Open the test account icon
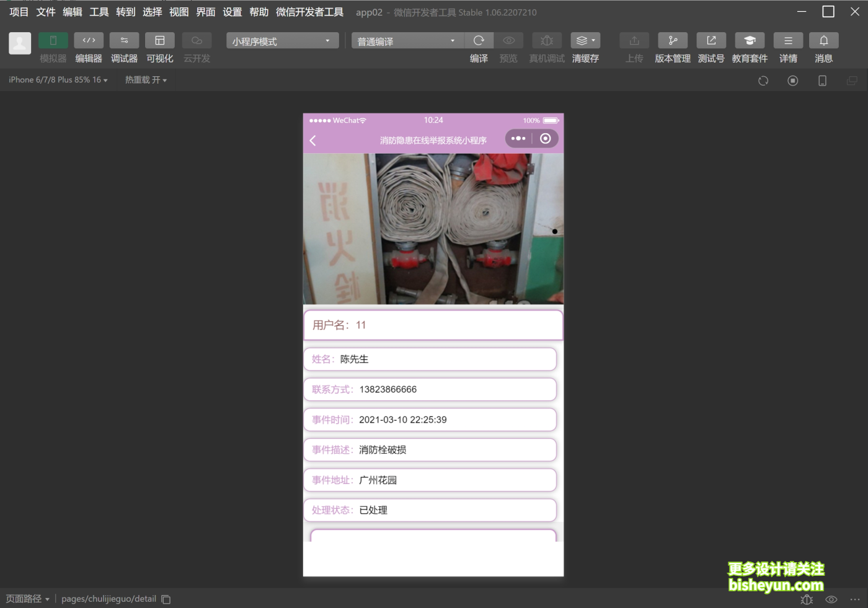The image size is (868, 608). click(711, 41)
